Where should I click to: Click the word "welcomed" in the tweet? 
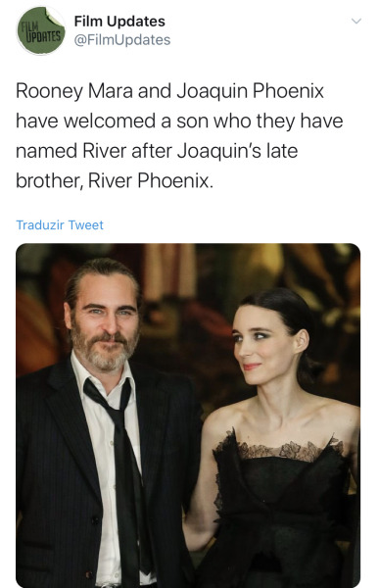110,122
